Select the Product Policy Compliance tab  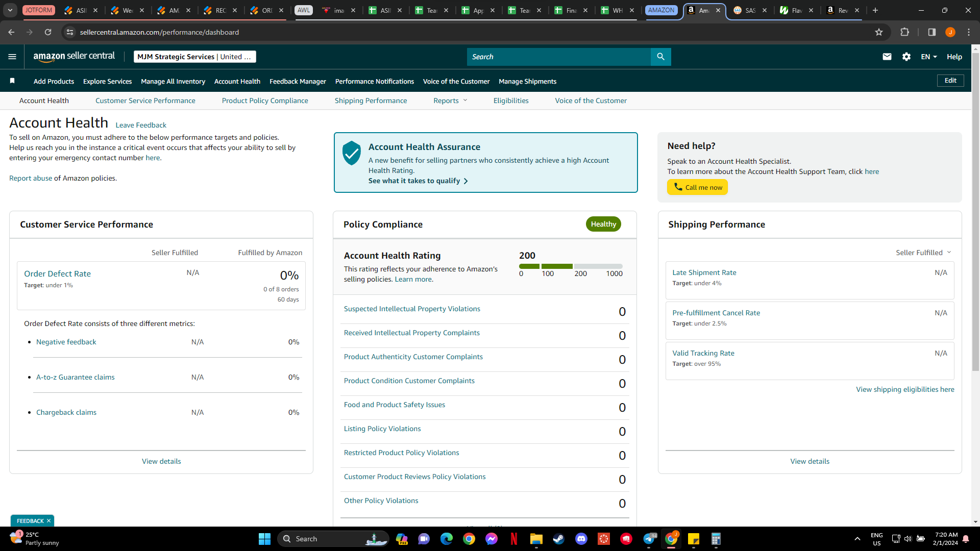pyautogui.click(x=265, y=101)
